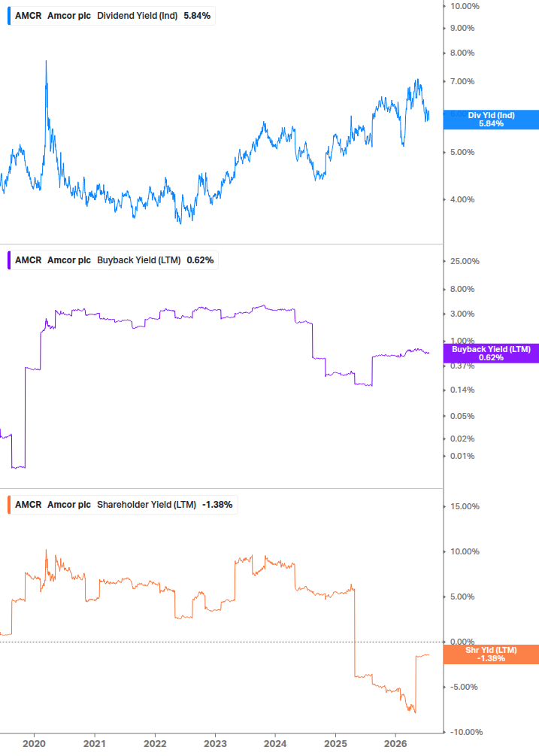This screenshot has width=539, height=756.
Task: Click the 2025 label on the time axis
Action: pos(335,744)
